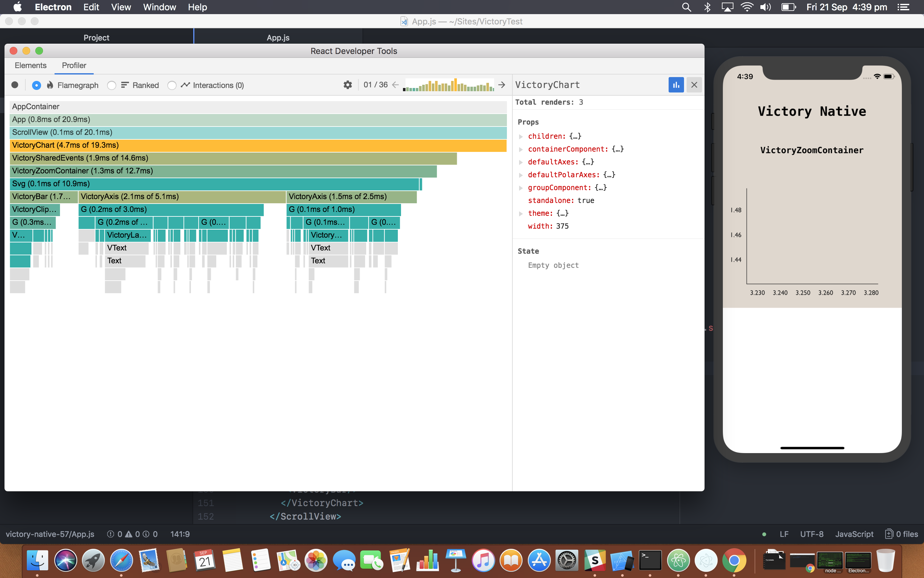924x578 pixels.
Task: Click the 0 files git status
Action: click(x=902, y=534)
